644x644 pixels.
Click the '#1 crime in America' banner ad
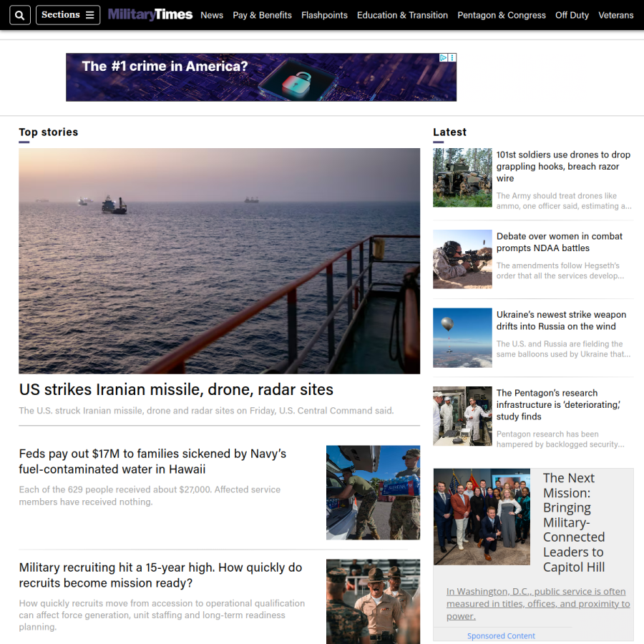[260, 77]
